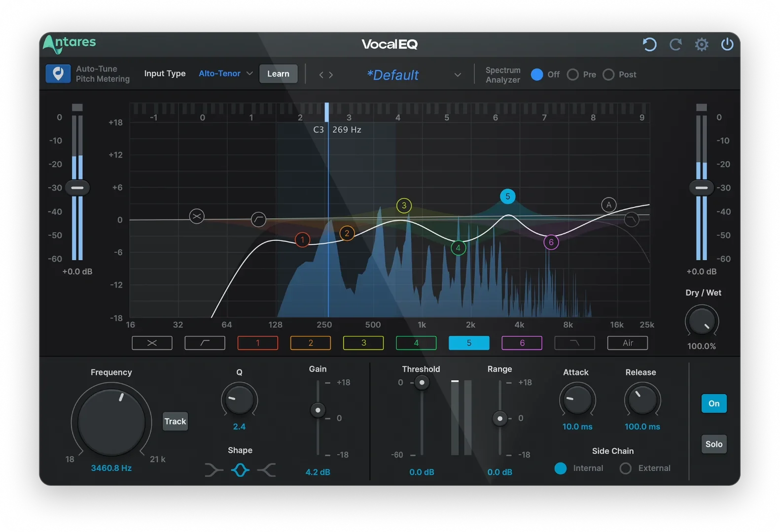Select band tab 3
This screenshot has height=532, width=780.
coord(363,343)
